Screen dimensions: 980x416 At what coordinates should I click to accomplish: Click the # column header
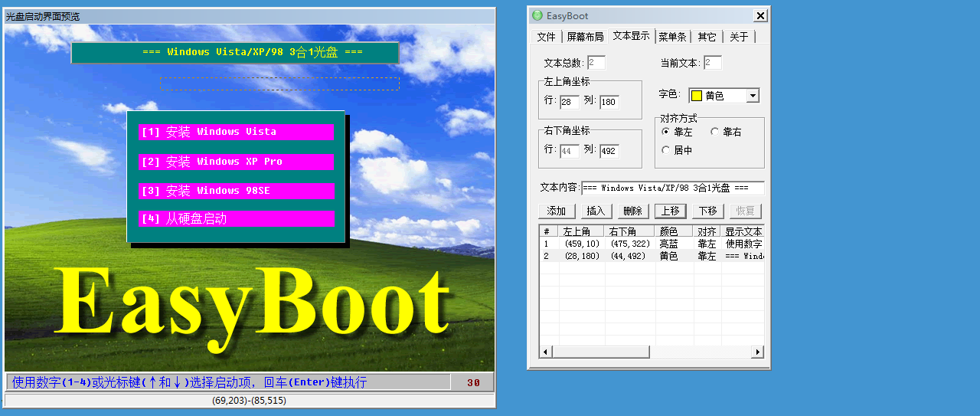(549, 231)
